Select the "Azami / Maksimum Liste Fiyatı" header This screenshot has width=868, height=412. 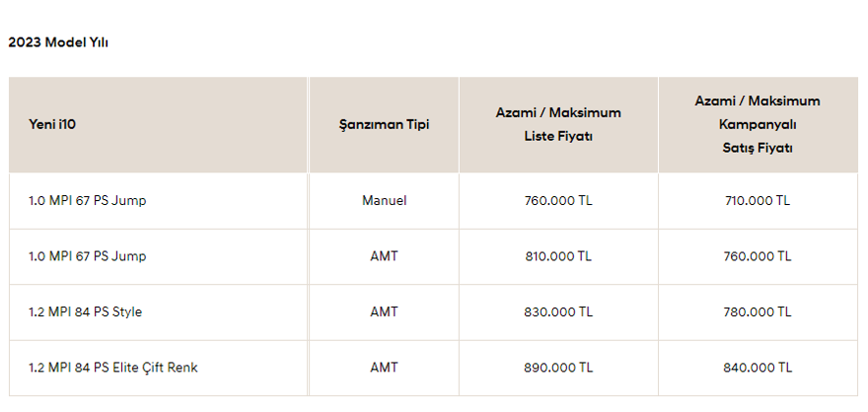tap(558, 124)
